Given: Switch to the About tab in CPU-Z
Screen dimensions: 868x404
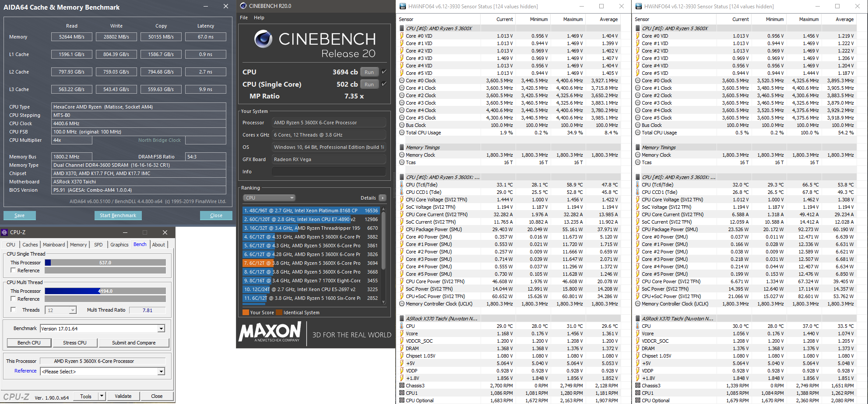Looking at the screenshot, I should tap(158, 245).
